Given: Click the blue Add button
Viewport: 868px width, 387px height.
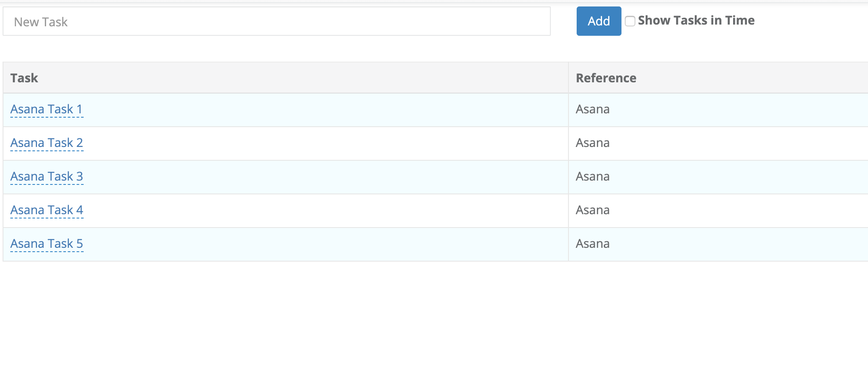Looking at the screenshot, I should [x=599, y=21].
